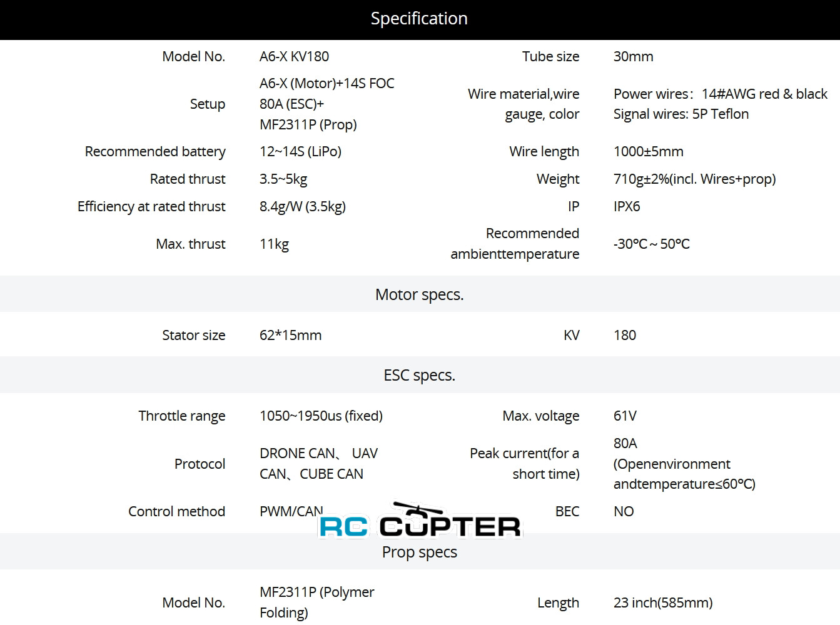
Task: Click the BEC NO value
Action: pyautogui.click(x=624, y=512)
